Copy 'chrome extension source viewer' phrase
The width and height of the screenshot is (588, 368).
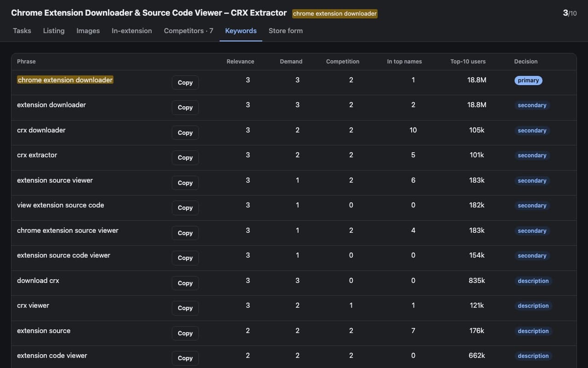click(185, 233)
